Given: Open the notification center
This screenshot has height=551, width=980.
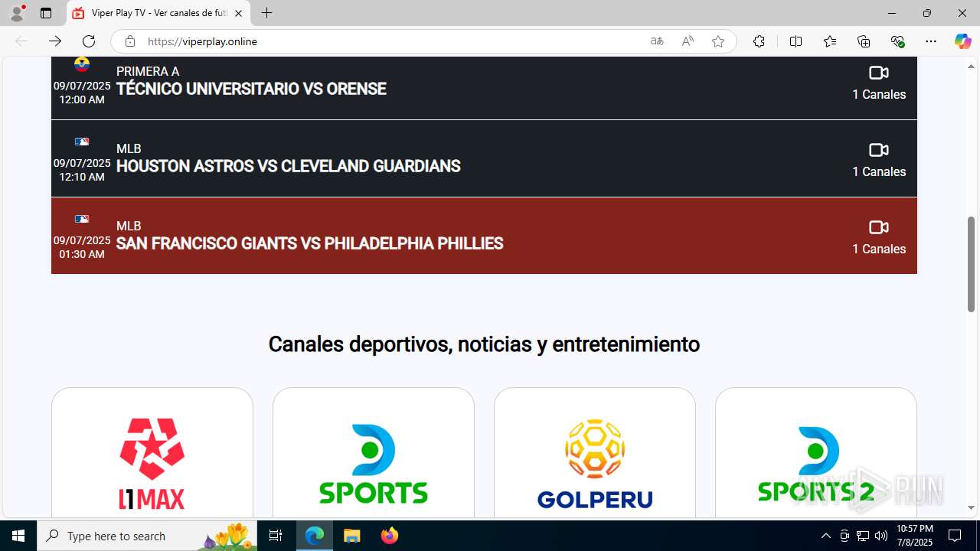Looking at the screenshot, I should [955, 536].
